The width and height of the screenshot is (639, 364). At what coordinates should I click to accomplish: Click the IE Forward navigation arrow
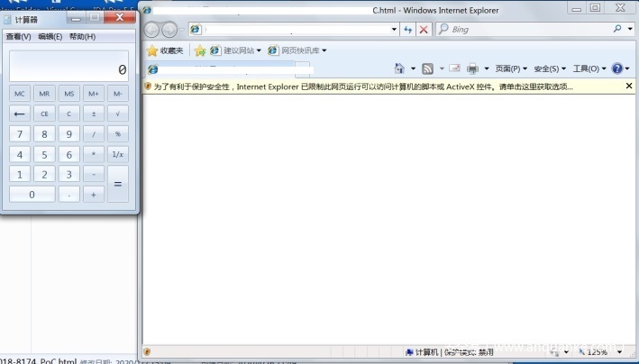[169, 30]
